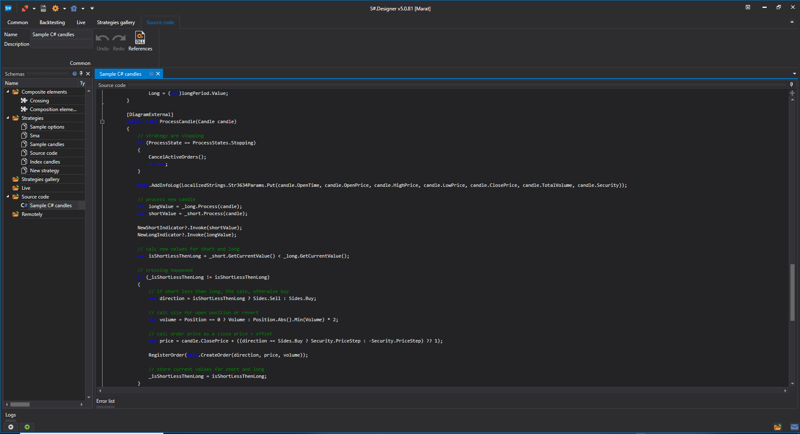Image resolution: width=800 pixels, height=434 pixels.
Task: Click the logs settings icon at bottom left
Action: coord(11,427)
